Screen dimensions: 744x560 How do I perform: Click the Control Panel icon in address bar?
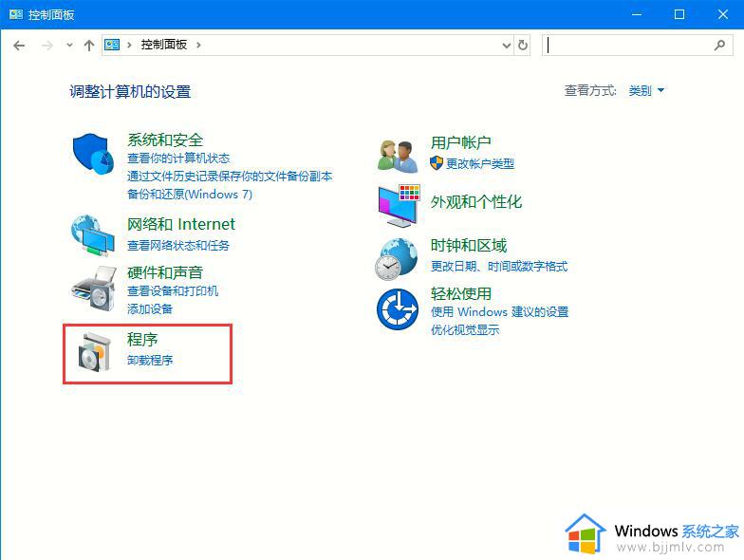(x=112, y=45)
